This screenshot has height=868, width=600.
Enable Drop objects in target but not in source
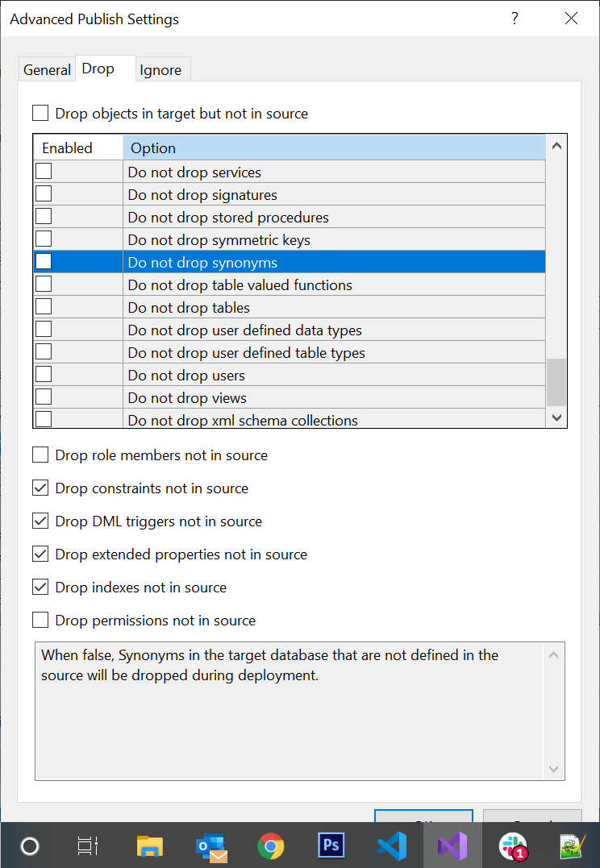[40, 114]
